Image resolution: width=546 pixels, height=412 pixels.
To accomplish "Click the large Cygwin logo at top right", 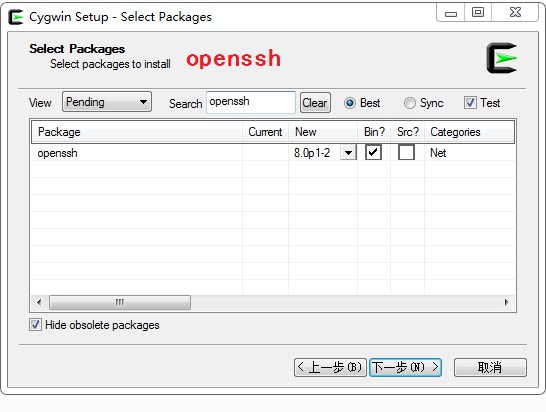I will (502, 58).
